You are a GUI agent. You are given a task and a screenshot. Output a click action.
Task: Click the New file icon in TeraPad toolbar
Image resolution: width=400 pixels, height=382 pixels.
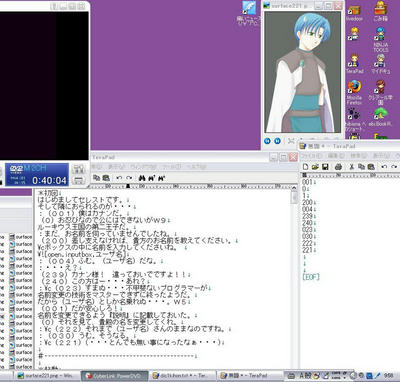(305, 166)
